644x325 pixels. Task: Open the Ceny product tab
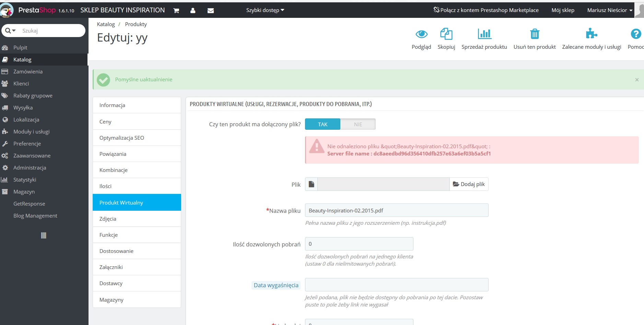(137, 122)
